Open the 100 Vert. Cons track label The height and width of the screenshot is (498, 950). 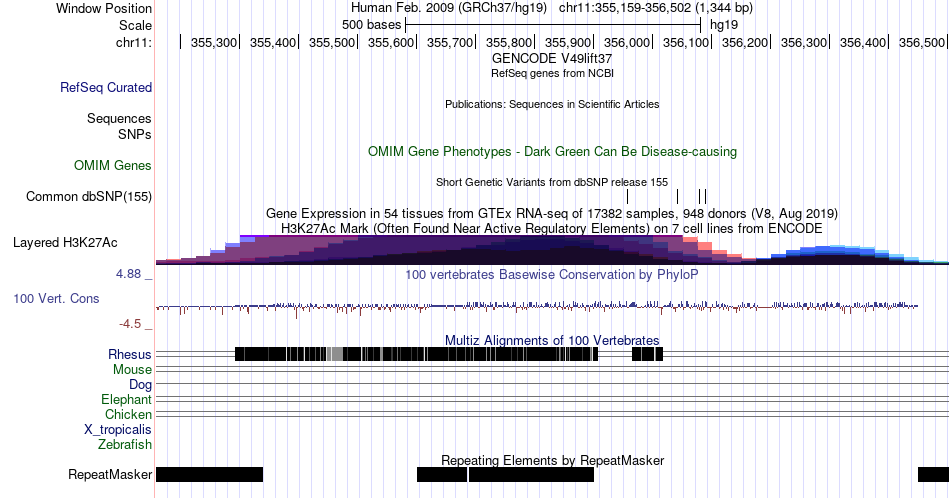(x=56, y=298)
